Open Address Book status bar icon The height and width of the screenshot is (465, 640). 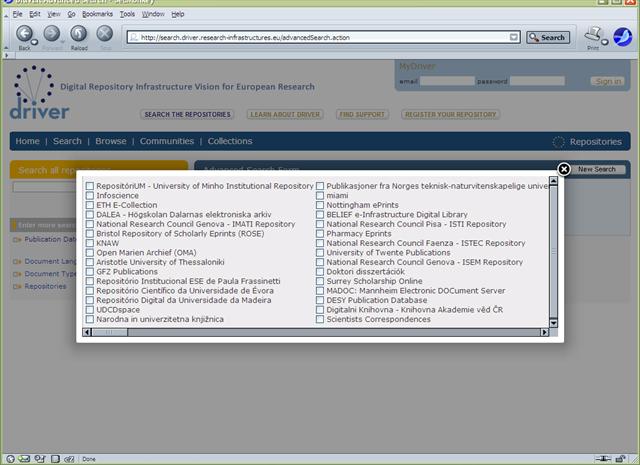pos(55,459)
